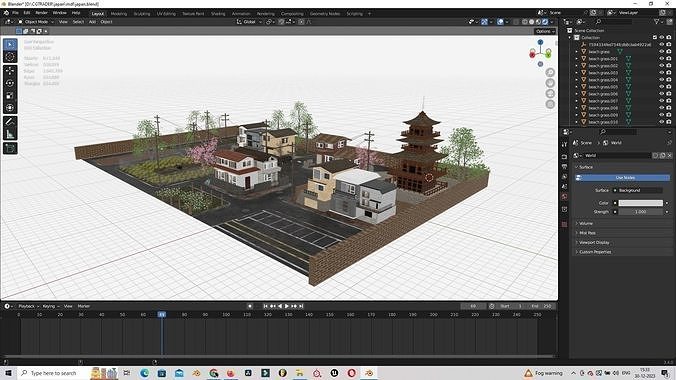
Task: Expand the Volume panel
Action: [x=585, y=223]
